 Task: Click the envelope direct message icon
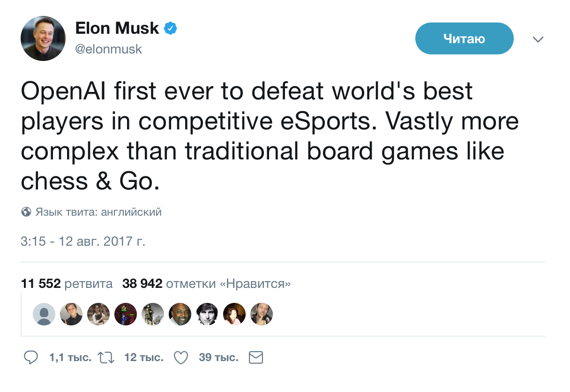coord(255,358)
